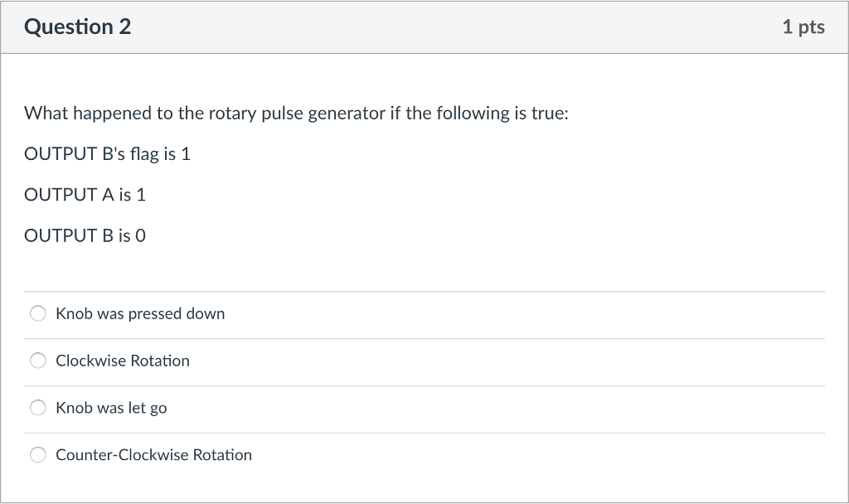Click the line reading OUTPUT A is 1
This screenshot has height=504, width=849.
(x=84, y=195)
